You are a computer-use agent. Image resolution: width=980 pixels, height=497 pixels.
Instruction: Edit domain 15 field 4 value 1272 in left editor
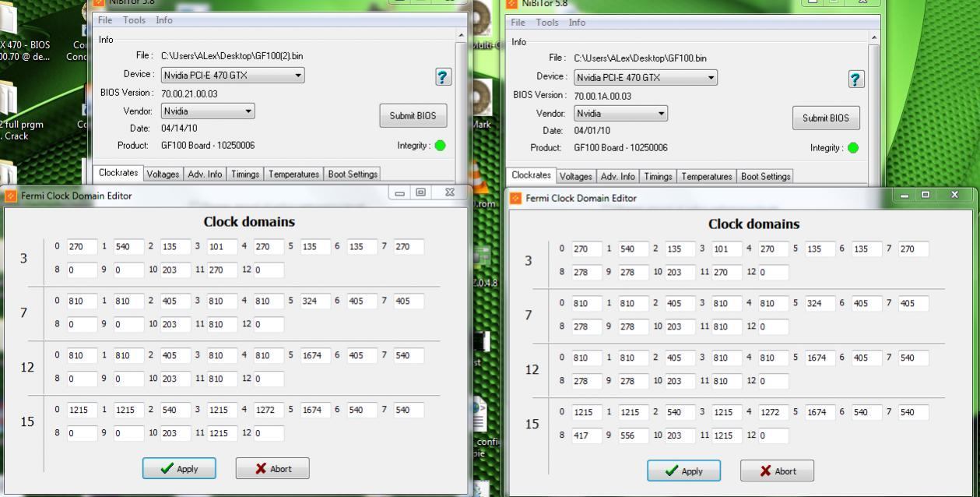[269, 410]
